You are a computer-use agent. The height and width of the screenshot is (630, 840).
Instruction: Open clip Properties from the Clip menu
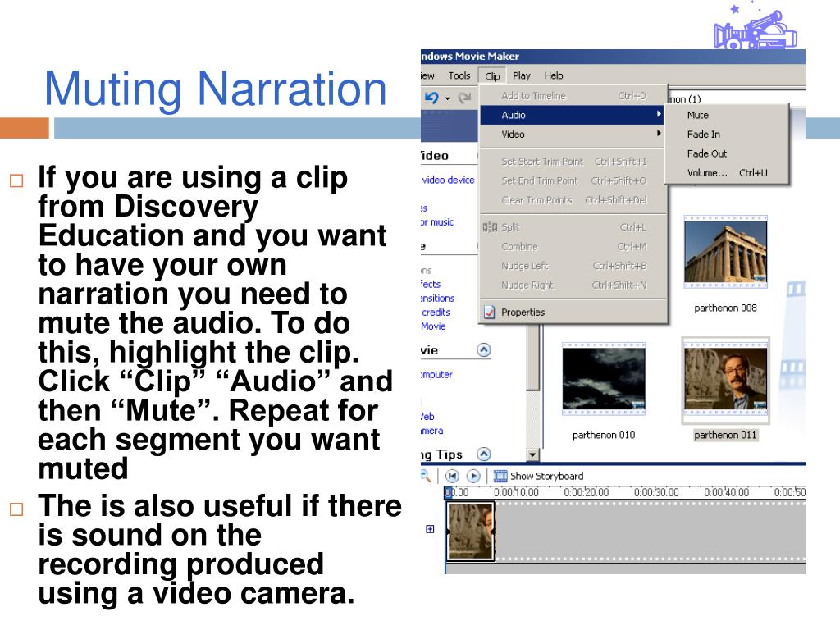[x=572, y=312]
